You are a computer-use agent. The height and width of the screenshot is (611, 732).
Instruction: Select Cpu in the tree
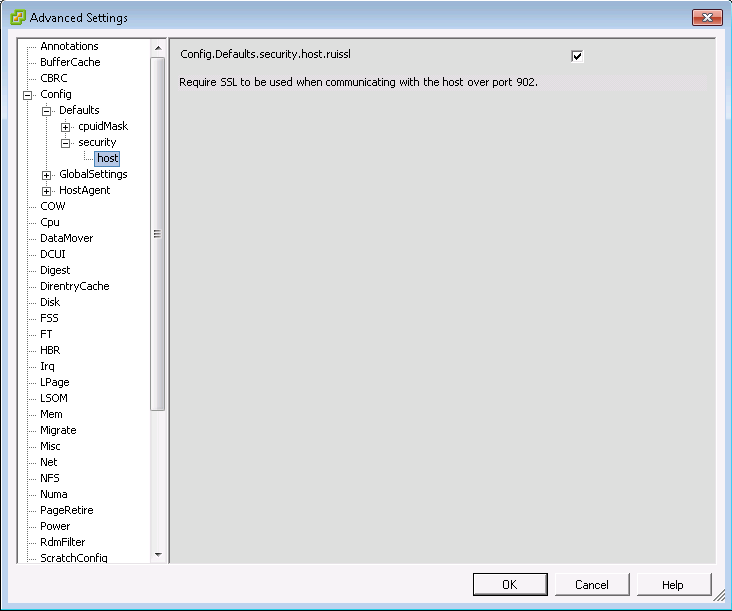pos(49,222)
